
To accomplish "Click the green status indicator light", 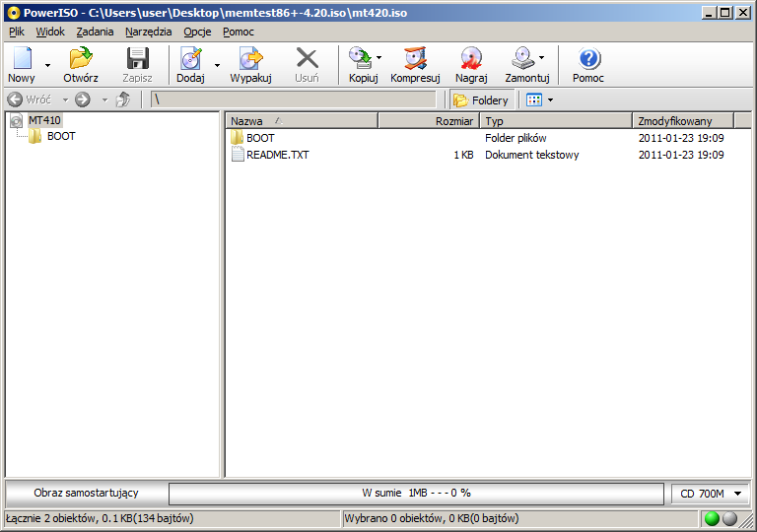I will point(712,519).
